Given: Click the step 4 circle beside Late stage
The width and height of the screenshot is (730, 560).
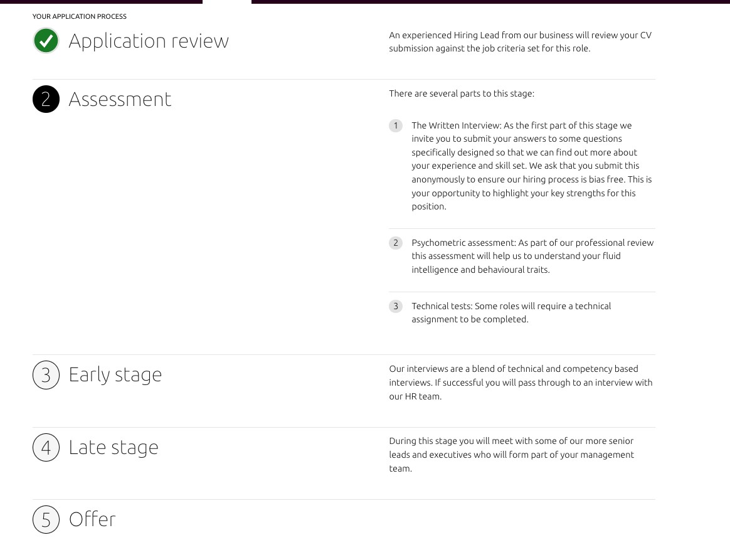Looking at the screenshot, I should pos(46,447).
